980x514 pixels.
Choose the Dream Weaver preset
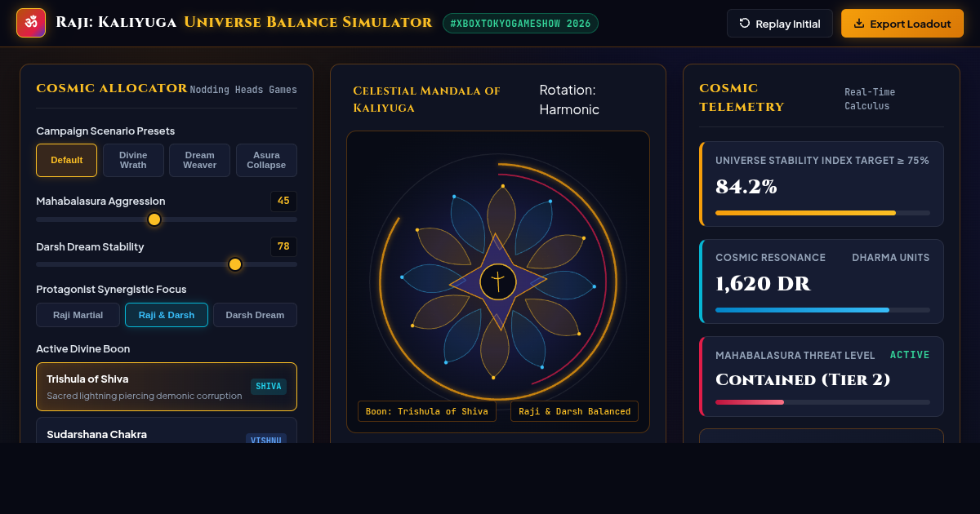click(200, 160)
